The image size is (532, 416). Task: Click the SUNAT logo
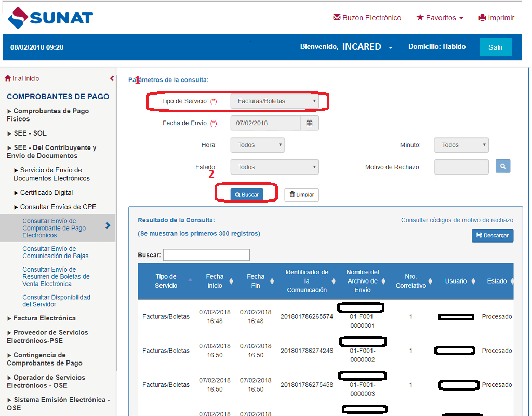click(50, 18)
